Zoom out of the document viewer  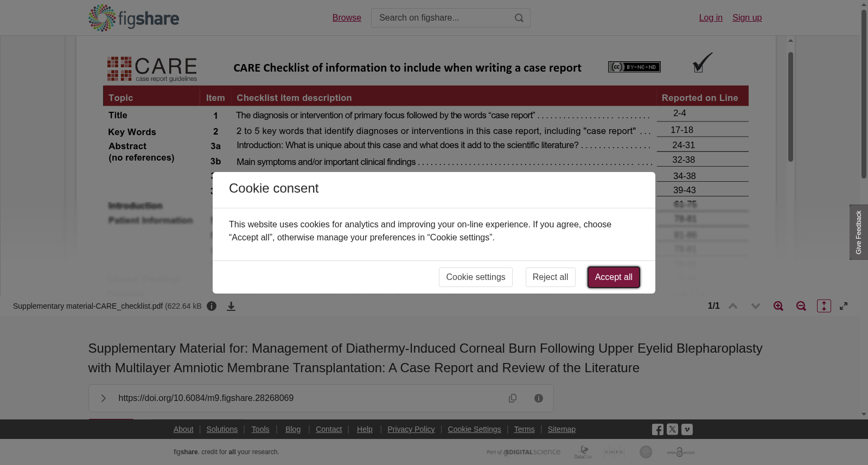[801, 306]
